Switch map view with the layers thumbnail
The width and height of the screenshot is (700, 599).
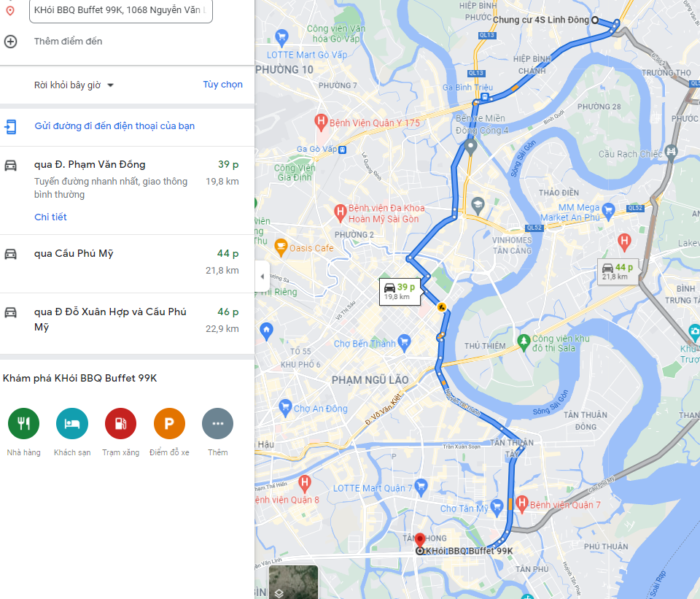(x=293, y=581)
